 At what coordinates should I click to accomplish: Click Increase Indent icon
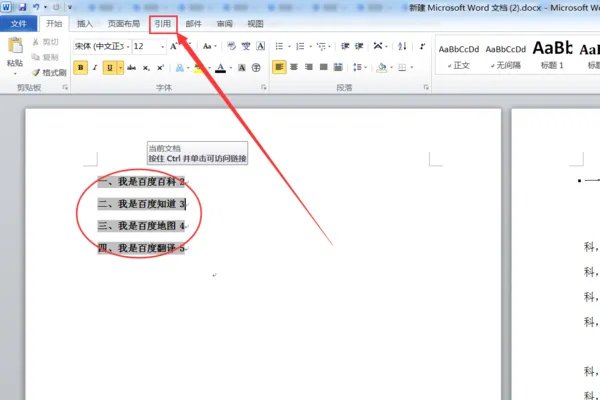359,46
